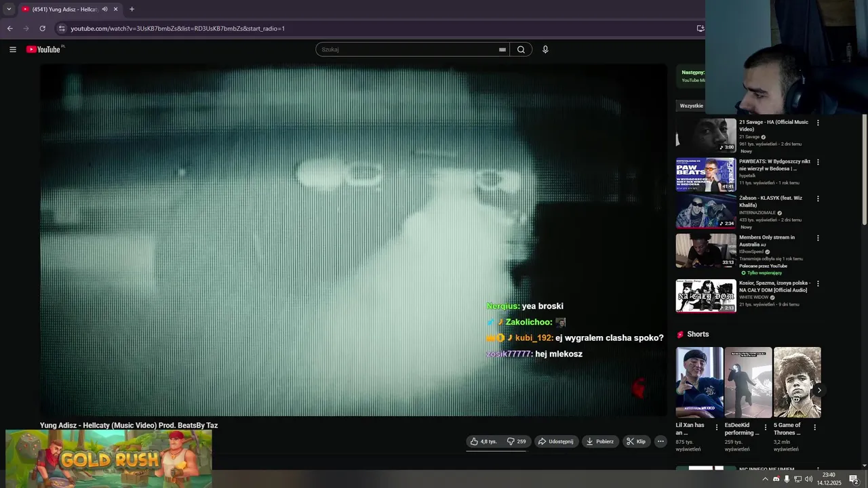The image size is (868, 488).
Task: Open Discord from the system tray
Action: [776, 479]
